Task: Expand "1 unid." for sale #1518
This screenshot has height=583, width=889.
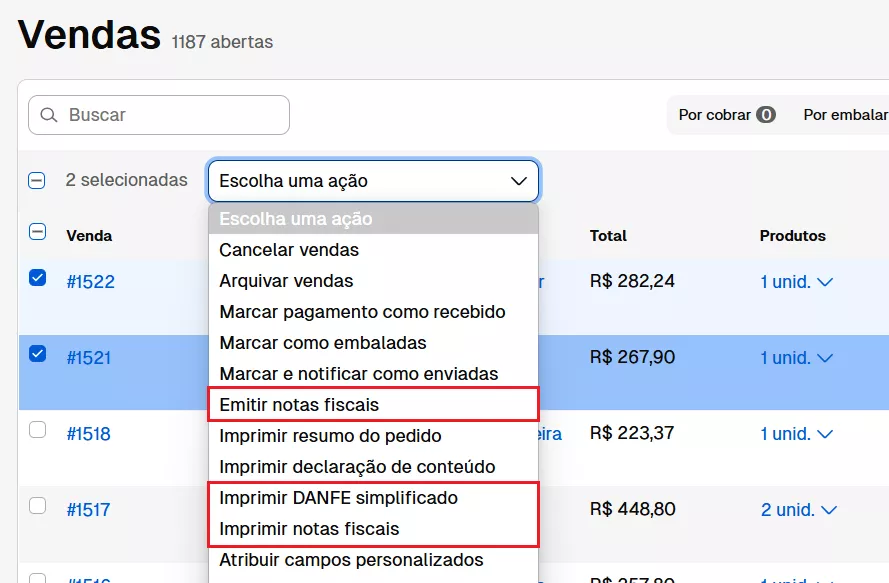Action: (797, 433)
